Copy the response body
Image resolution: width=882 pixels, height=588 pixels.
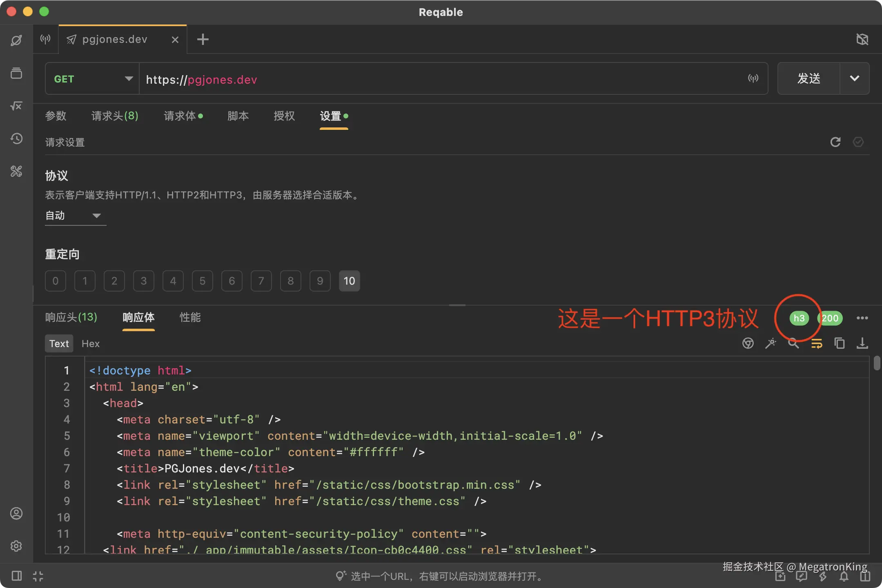click(839, 343)
